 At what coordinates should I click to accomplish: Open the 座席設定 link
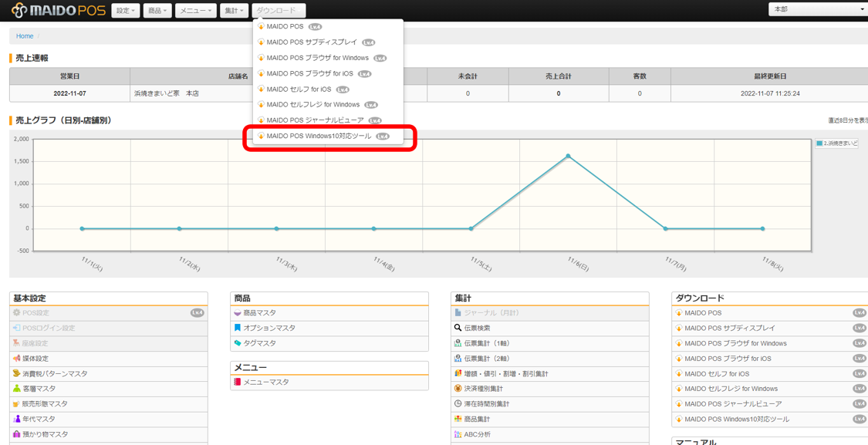click(35, 343)
